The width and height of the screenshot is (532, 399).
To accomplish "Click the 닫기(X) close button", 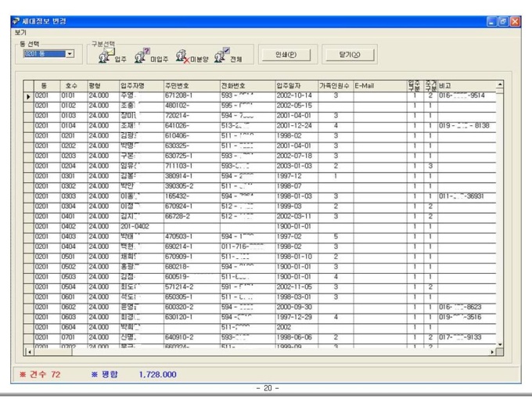I will point(350,55).
